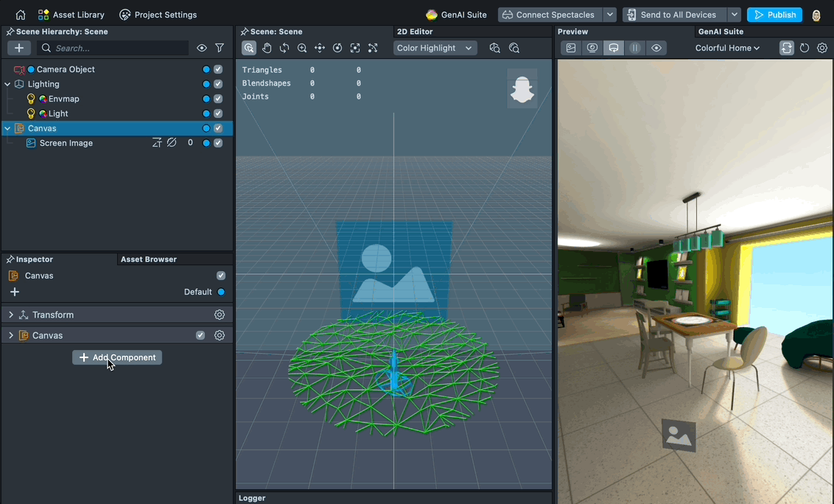Open the Colorful Home environment dropdown
The image size is (834, 504).
click(x=727, y=47)
